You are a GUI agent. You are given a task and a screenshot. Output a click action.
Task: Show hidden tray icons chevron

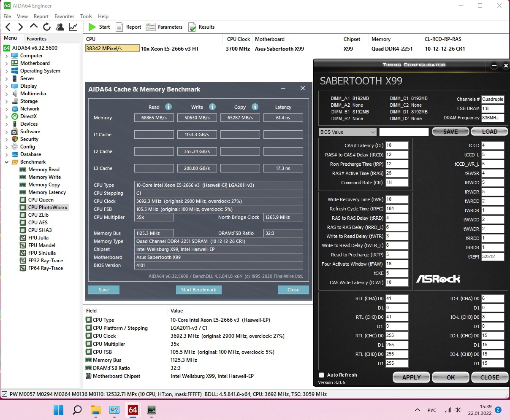tap(418, 410)
